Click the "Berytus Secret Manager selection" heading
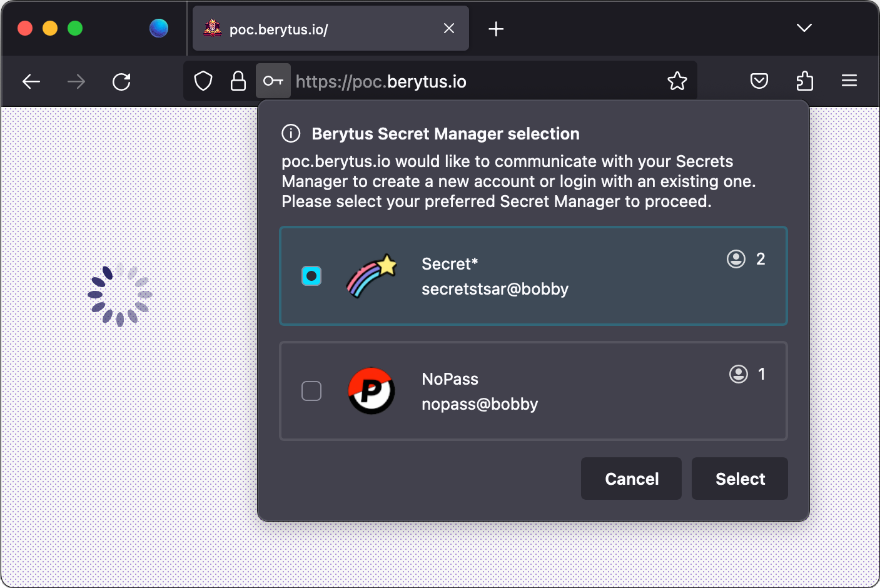 pos(445,134)
